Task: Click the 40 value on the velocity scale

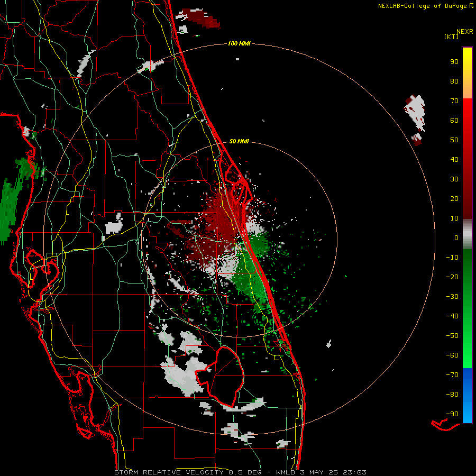Action: tap(454, 159)
